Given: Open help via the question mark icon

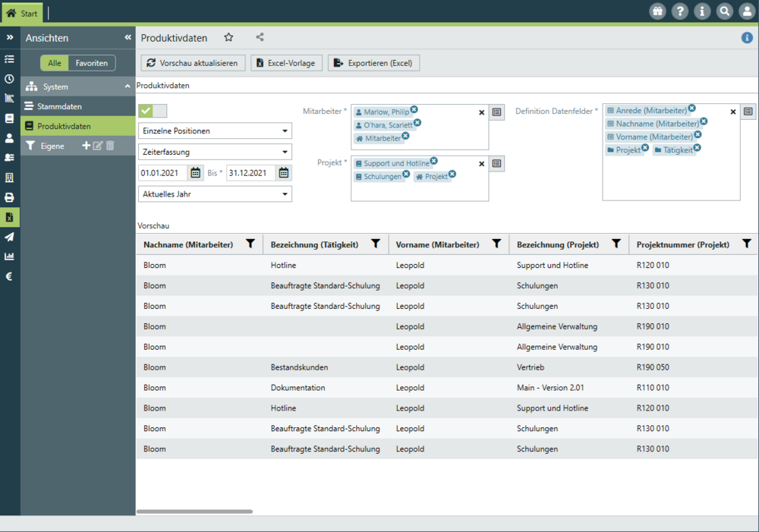Looking at the screenshot, I should (679, 11).
